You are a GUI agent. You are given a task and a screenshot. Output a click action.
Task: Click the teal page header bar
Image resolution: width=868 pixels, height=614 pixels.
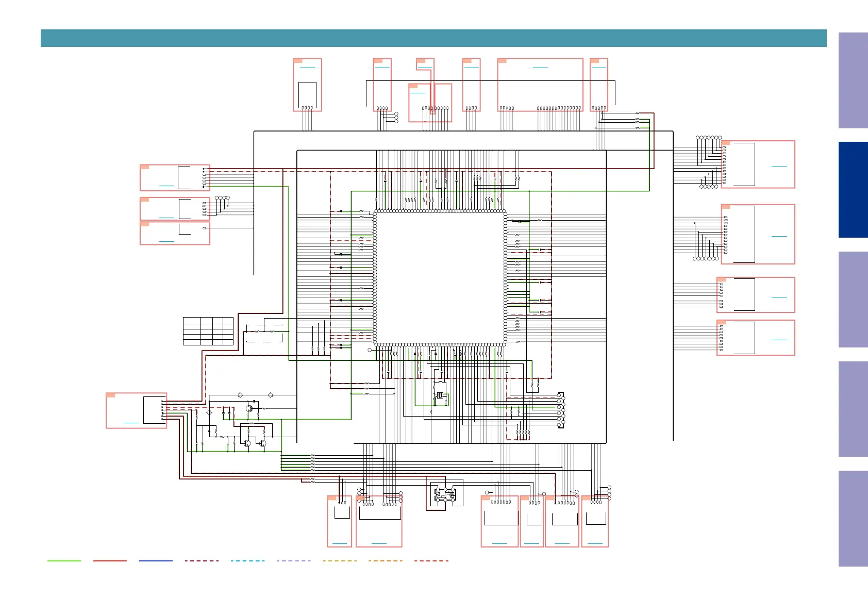point(433,38)
